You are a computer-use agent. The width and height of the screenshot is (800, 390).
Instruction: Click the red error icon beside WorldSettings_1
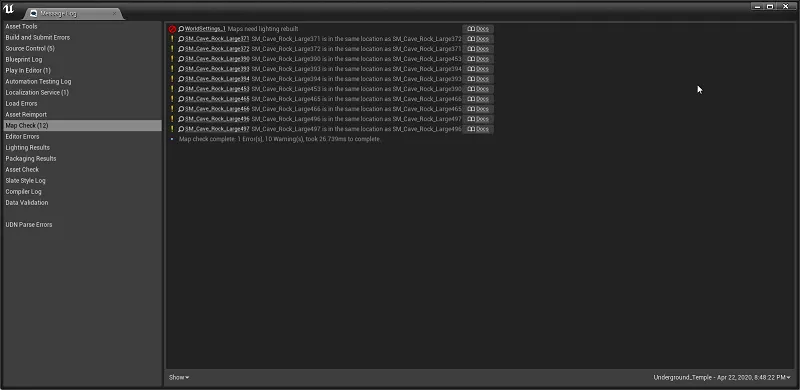tap(172, 29)
